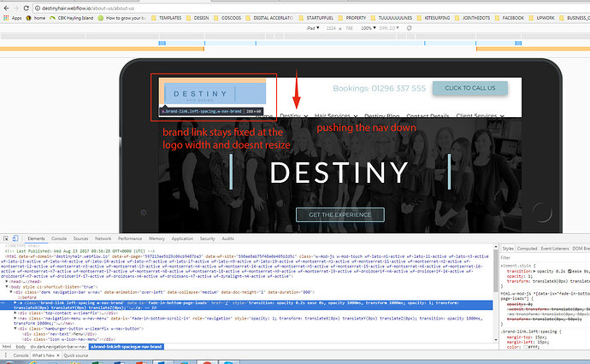Image resolution: width=590 pixels, height=364 pixels.
Task: Open the 100% zoom dropdown
Action: (368, 28)
